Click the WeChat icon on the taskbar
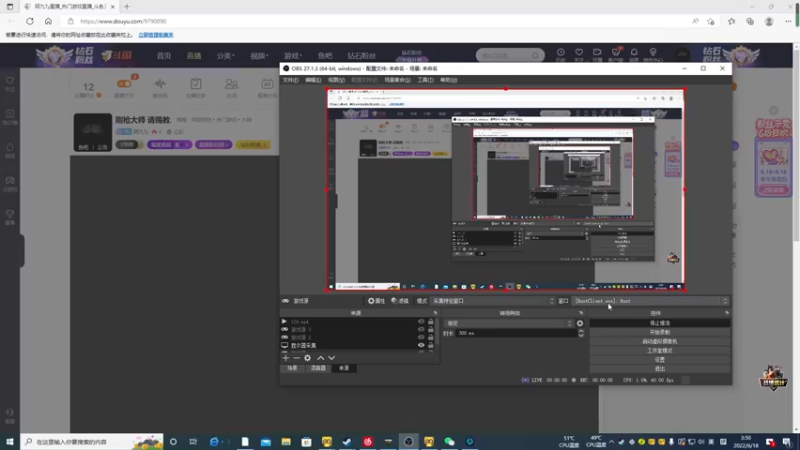 point(449,442)
